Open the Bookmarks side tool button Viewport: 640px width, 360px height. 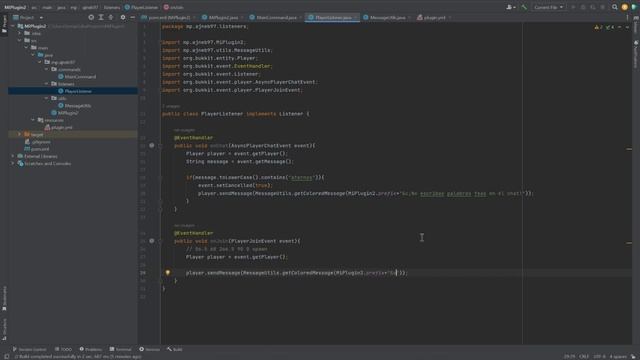[x=4, y=298]
